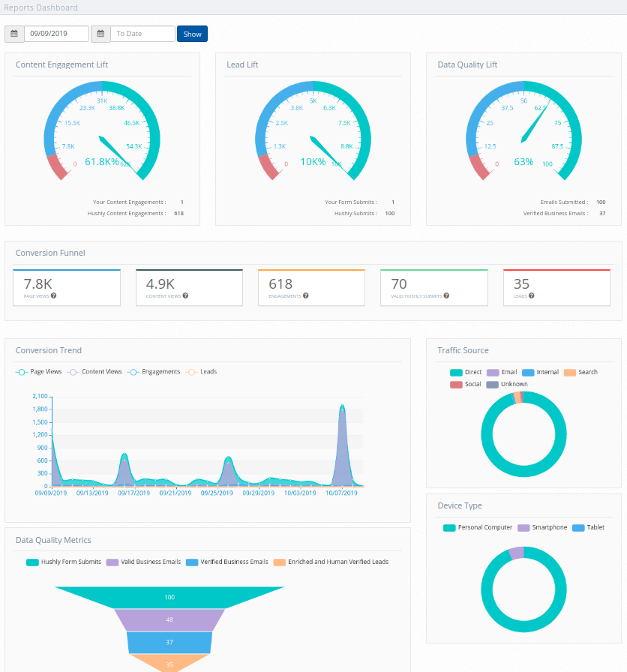Select the 618 Engagements funnel card

tap(311, 287)
